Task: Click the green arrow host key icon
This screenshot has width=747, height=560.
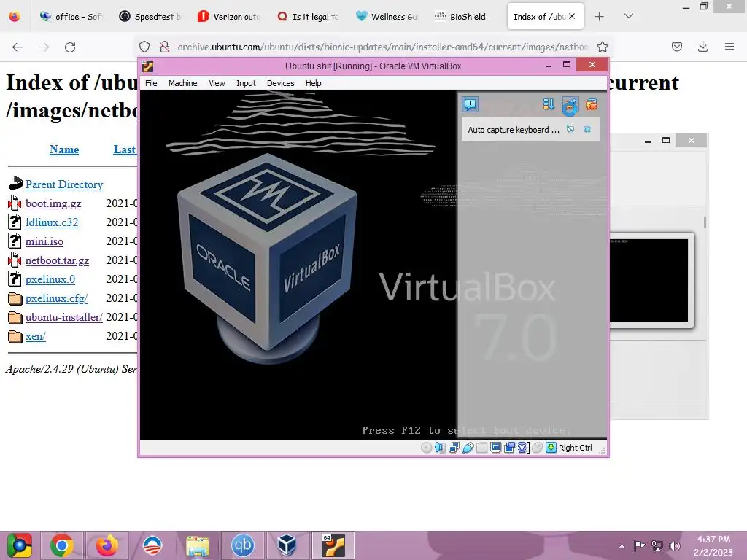Action: coord(551,448)
